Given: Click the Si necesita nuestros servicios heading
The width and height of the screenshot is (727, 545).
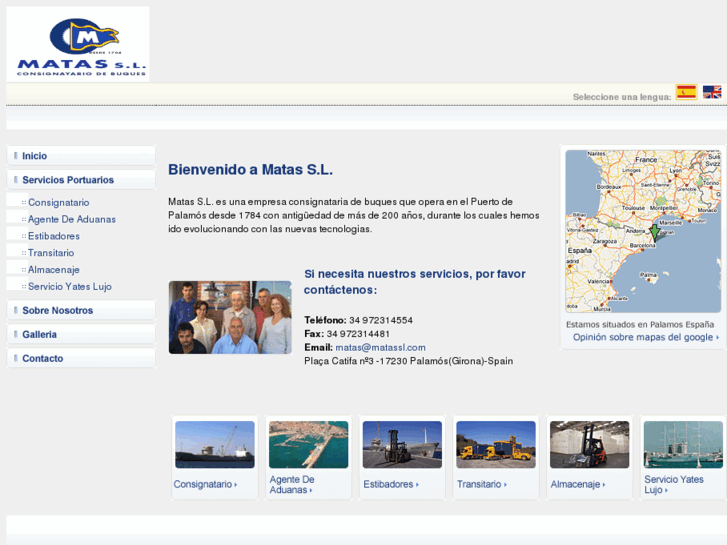Looking at the screenshot, I should pyautogui.click(x=415, y=282).
